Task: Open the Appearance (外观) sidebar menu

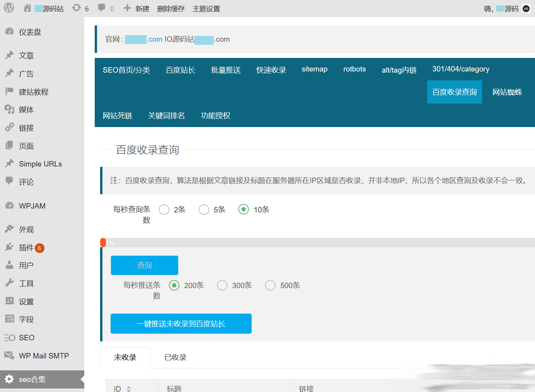Action: click(x=26, y=229)
